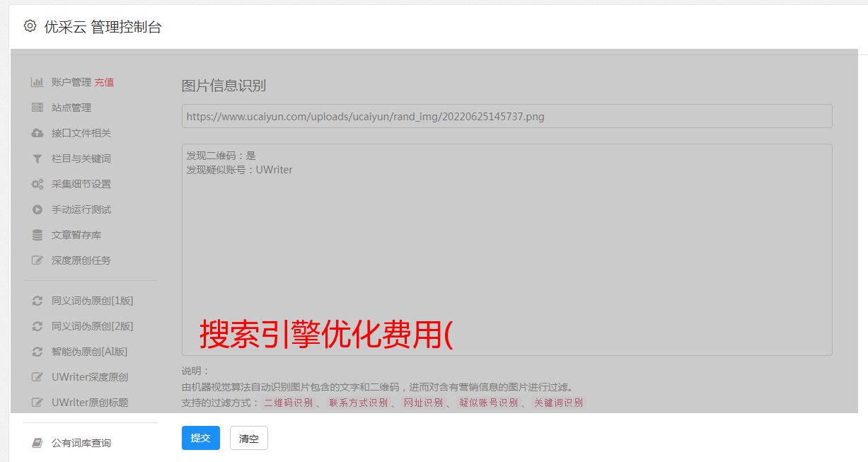The width and height of the screenshot is (868, 462).
Task: Click the 清空 clear button
Action: 249,438
